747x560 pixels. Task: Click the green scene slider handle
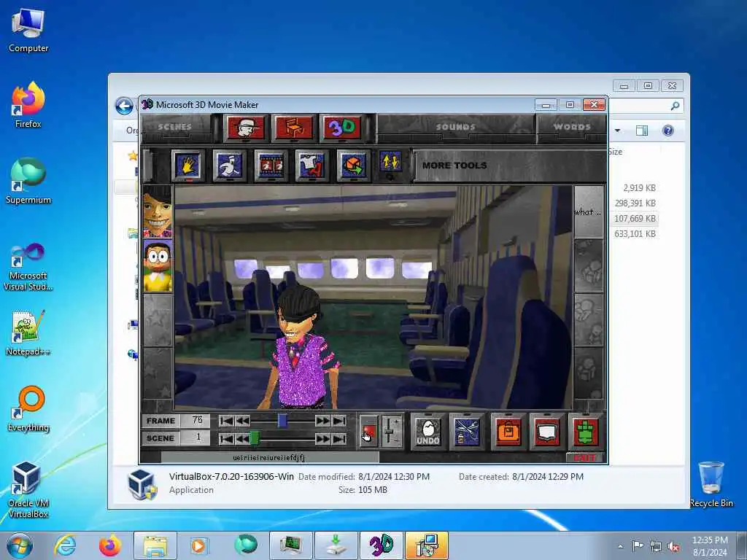click(255, 438)
